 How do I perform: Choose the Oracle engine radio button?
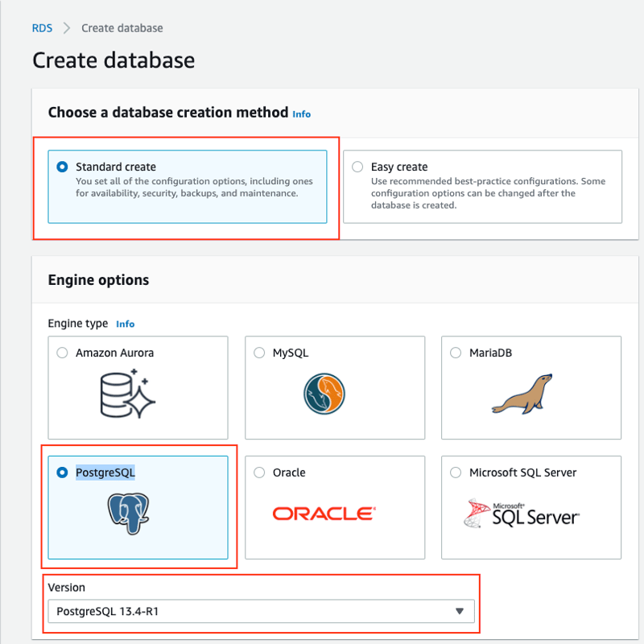[x=259, y=473]
